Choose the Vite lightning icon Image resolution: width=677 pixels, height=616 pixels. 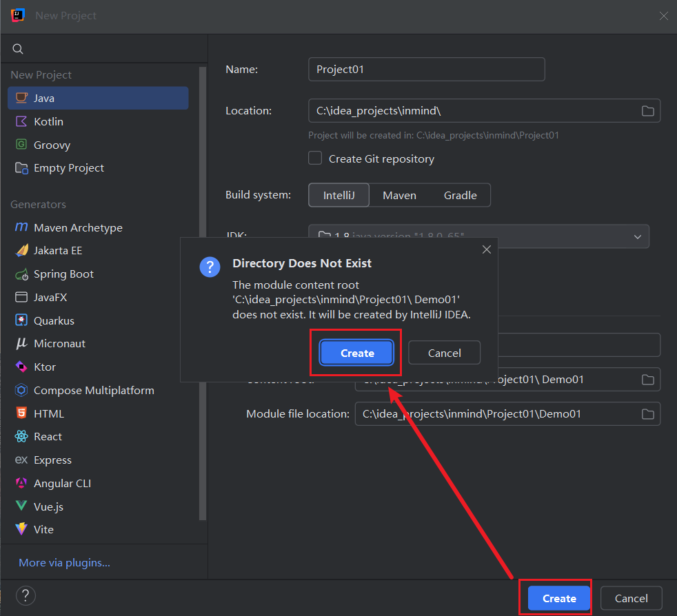coord(21,529)
